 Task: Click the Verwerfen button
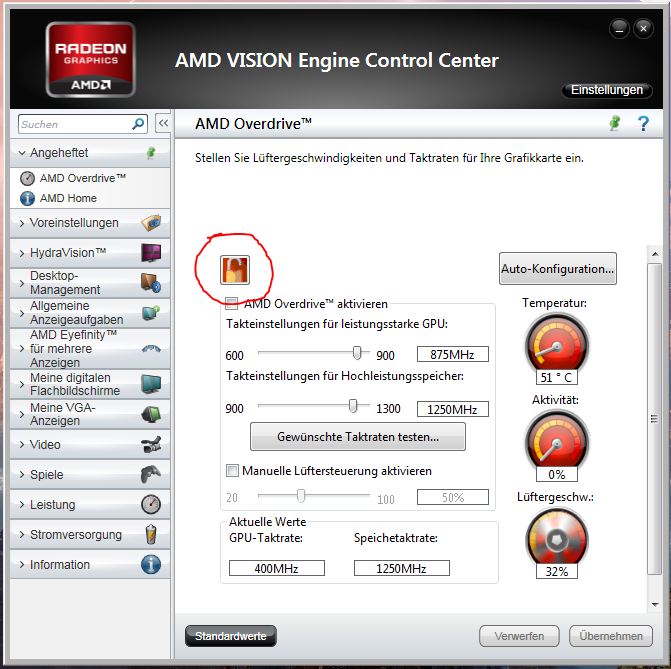coord(519,636)
